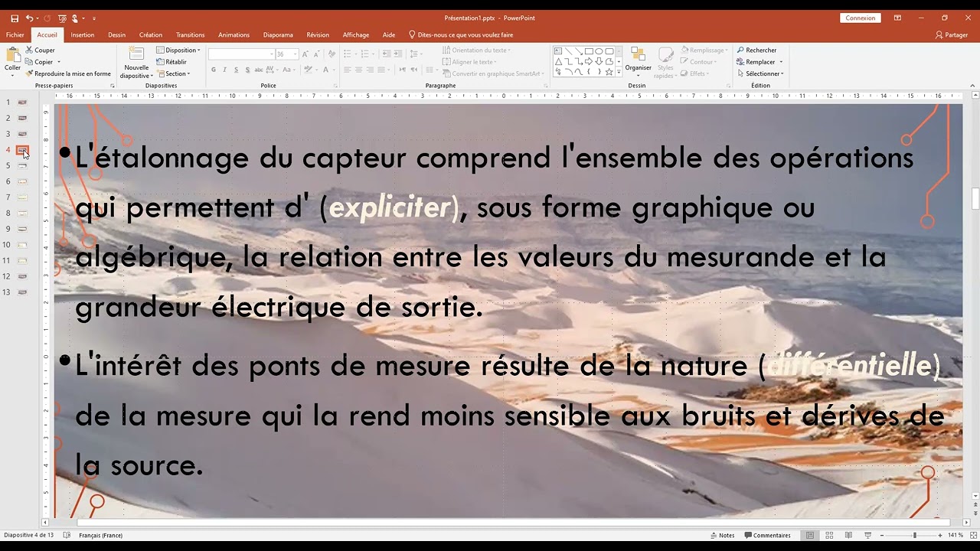Image resolution: width=980 pixels, height=551 pixels.
Task: Expand Remplacer dropdown arrow
Action: click(x=779, y=62)
